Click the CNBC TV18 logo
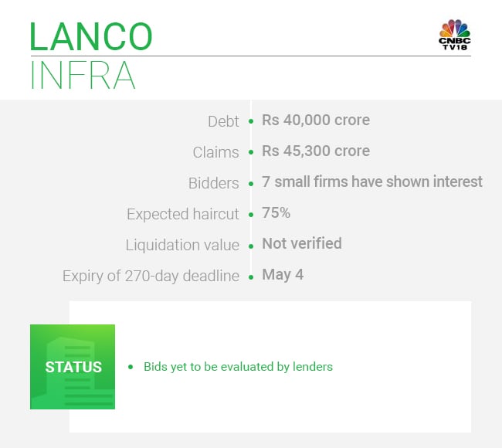 [454, 33]
